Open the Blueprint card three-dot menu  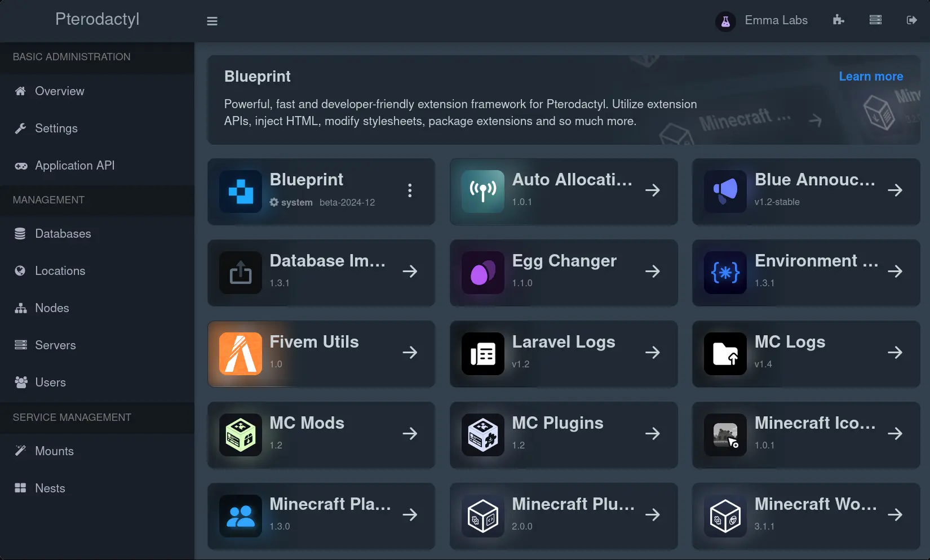[410, 191]
